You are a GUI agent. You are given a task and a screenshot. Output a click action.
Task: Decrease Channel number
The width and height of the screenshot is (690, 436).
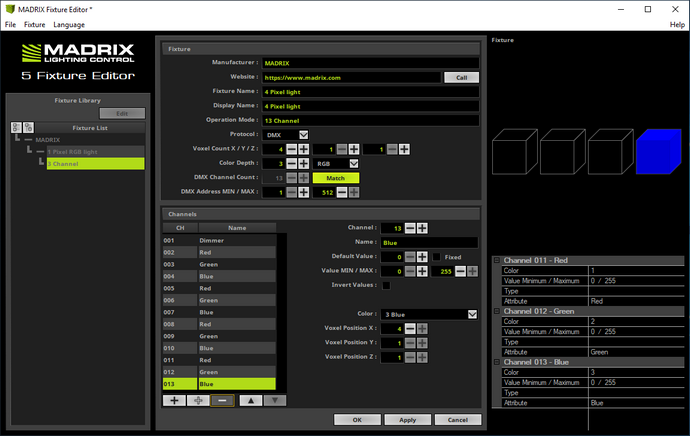click(410, 228)
